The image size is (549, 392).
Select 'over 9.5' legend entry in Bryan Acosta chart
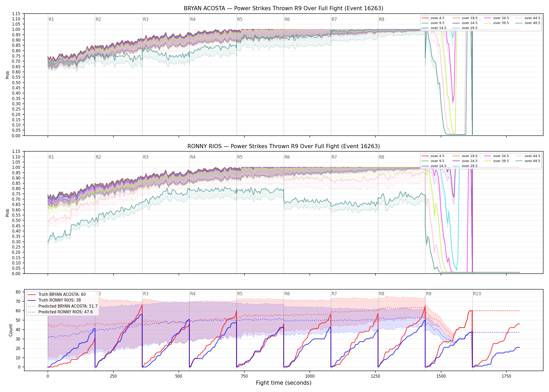[433, 23]
